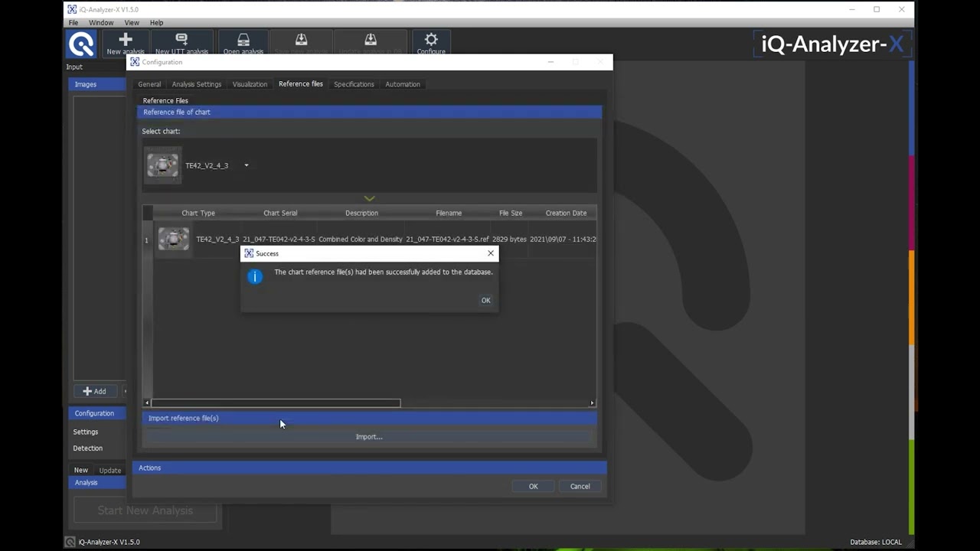980x551 pixels.
Task: Open the Configure gear icon
Action: tap(431, 39)
